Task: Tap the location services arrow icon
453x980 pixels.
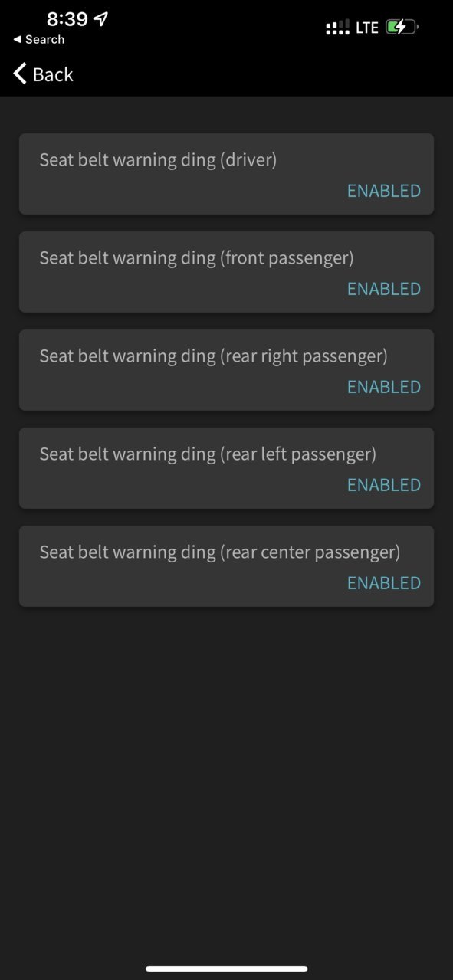Action: click(x=100, y=19)
